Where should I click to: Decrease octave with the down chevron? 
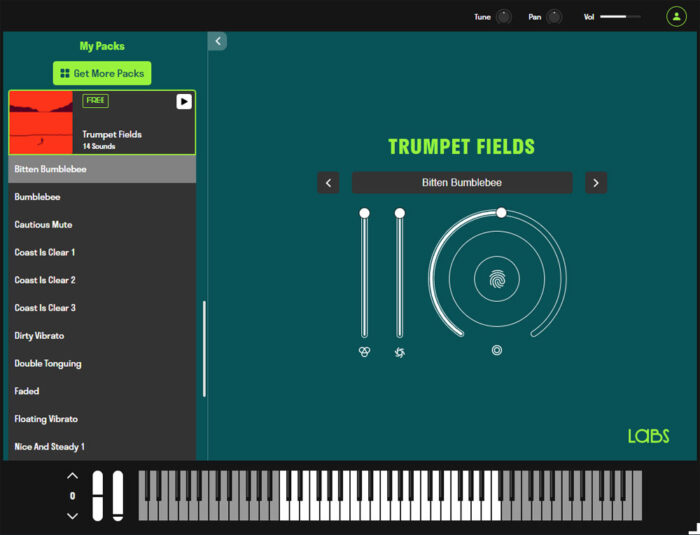[x=72, y=516]
